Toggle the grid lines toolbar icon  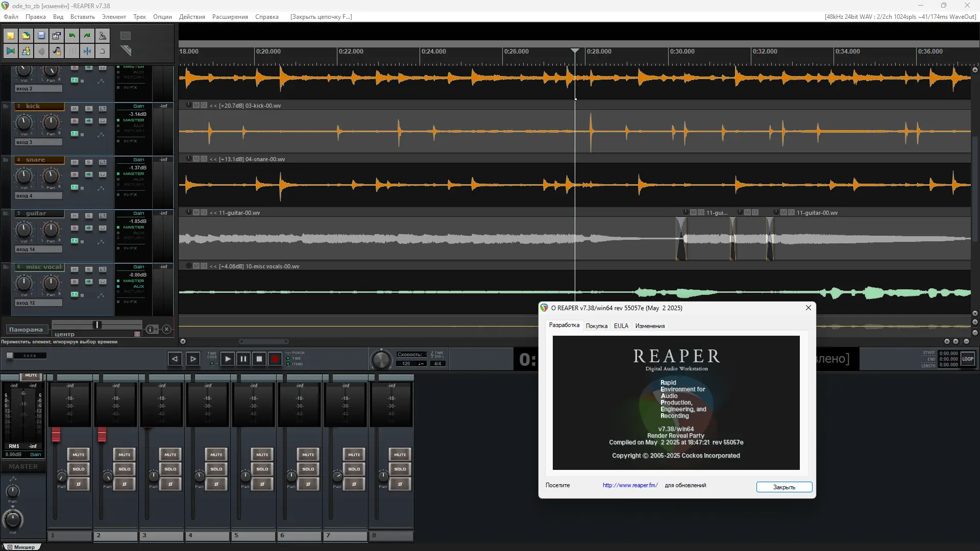click(x=72, y=51)
